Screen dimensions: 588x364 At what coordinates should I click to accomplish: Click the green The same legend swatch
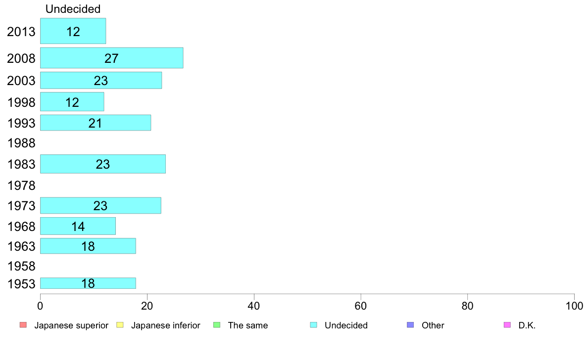click(217, 325)
